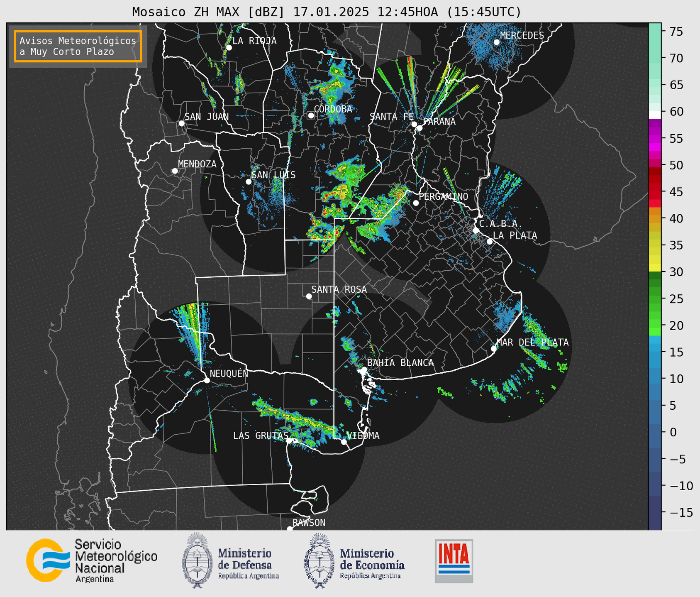Screen dimensions: 700x597
Task: Click the orange 40 dBZ band on scale
Action: click(655, 218)
